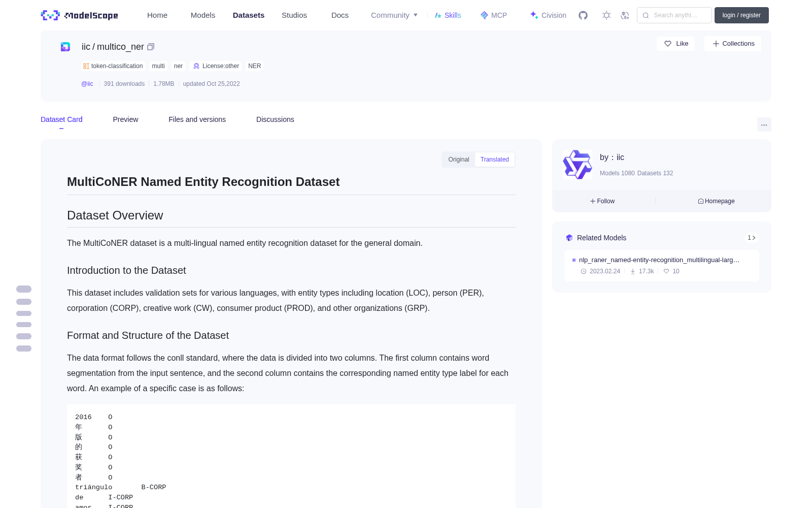Click the plus icon next to Follow
812x508 pixels.
point(593,201)
